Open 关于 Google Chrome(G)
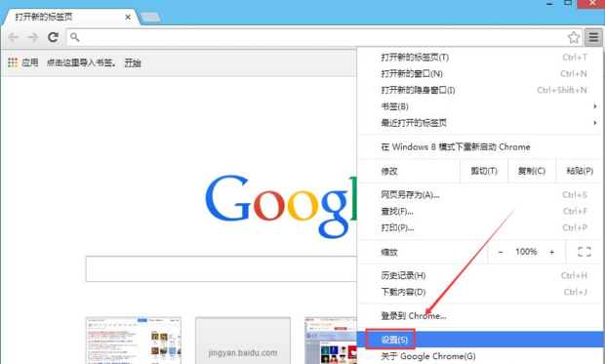Screen dimensions: 605x364 tap(480, 356)
